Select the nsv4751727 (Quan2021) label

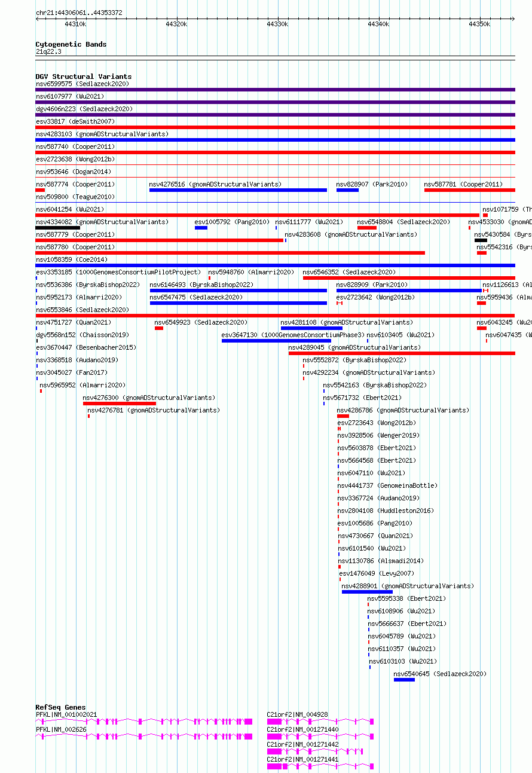(x=74, y=322)
